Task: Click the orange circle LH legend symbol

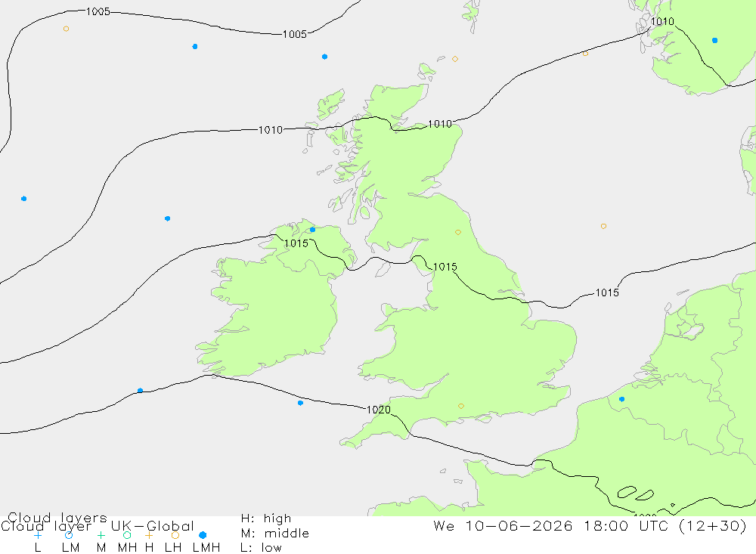Action: coord(175,535)
